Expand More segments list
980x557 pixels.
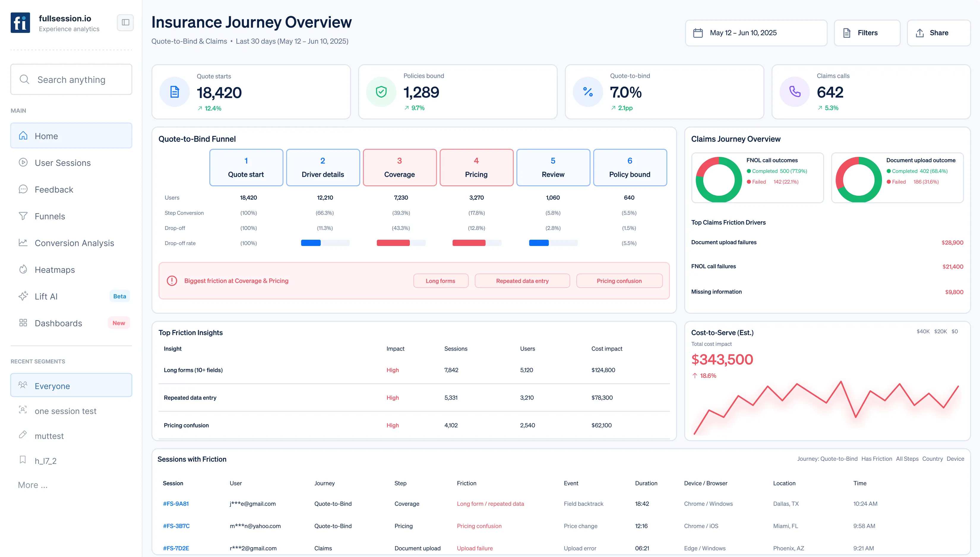click(x=33, y=485)
